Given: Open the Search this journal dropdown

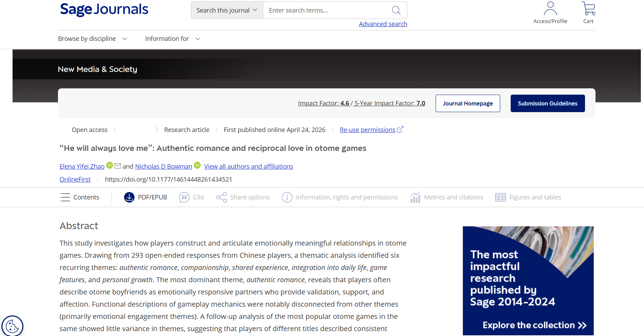Looking at the screenshot, I should tap(227, 10).
